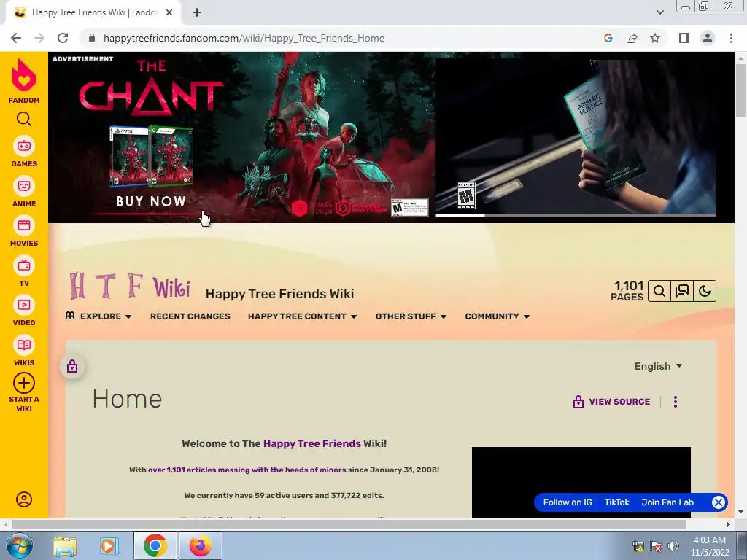The width and height of the screenshot is (747, 560).
Task: Open the TV section icon
Action: coord(24,265)
